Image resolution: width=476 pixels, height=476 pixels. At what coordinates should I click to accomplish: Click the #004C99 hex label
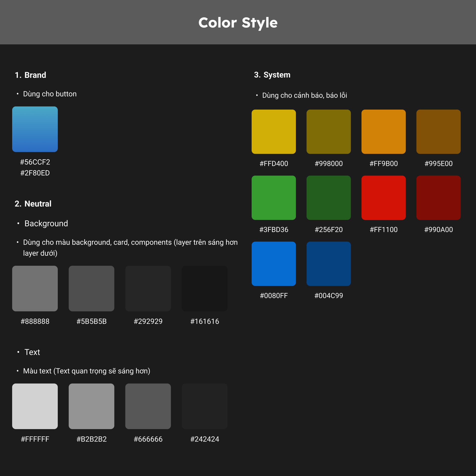(329, 296)
